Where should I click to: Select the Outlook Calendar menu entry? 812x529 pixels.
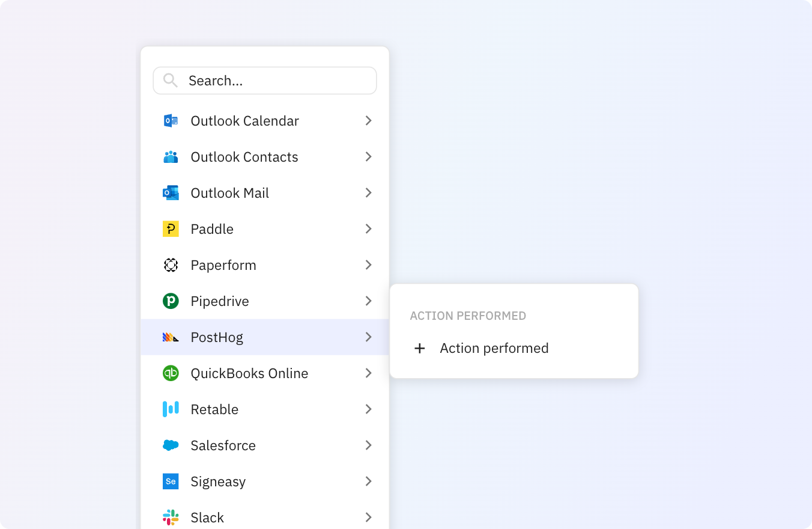click(x=265, y=121)
